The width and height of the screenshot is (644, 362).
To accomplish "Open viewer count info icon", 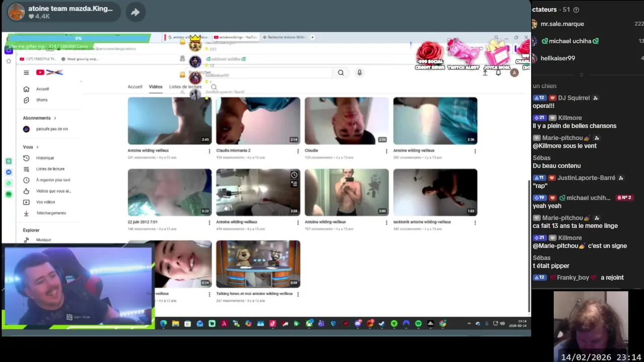I will click(x=576, y=10).
